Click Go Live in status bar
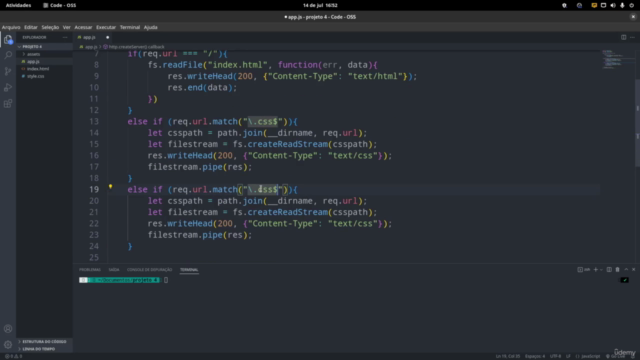Screen dimensions: 640x360 click(615, 356)
